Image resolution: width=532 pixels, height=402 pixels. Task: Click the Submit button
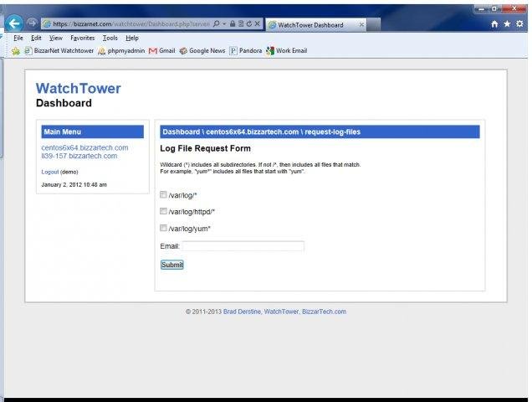coord(172,265)
